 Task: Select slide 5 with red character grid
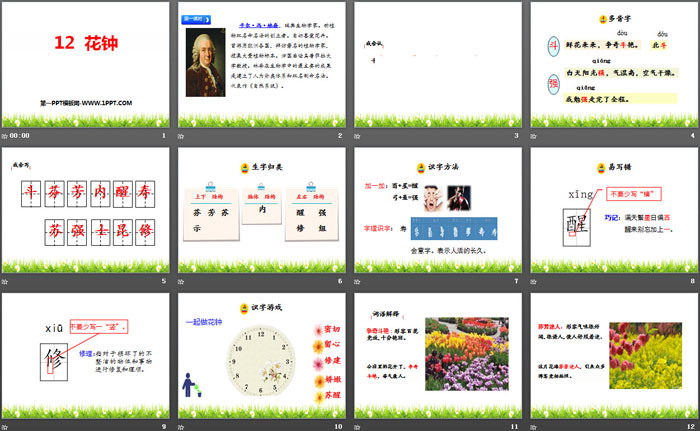pos(85,210)
